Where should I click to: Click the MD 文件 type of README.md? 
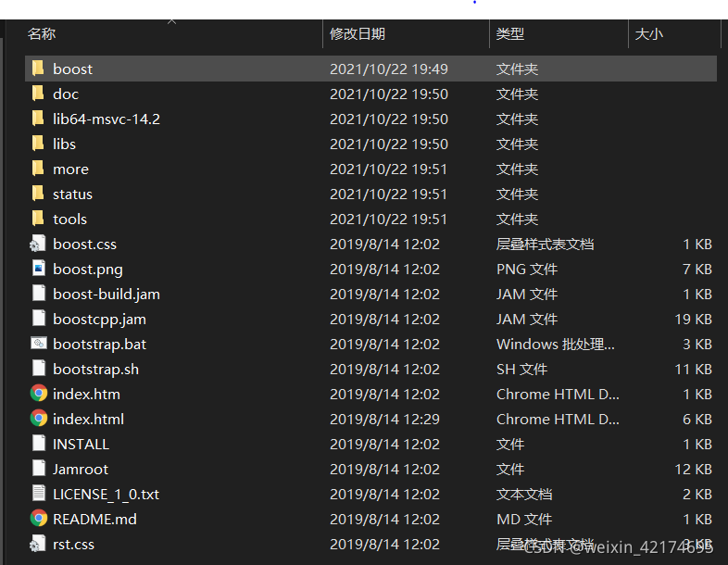point(524,520)
